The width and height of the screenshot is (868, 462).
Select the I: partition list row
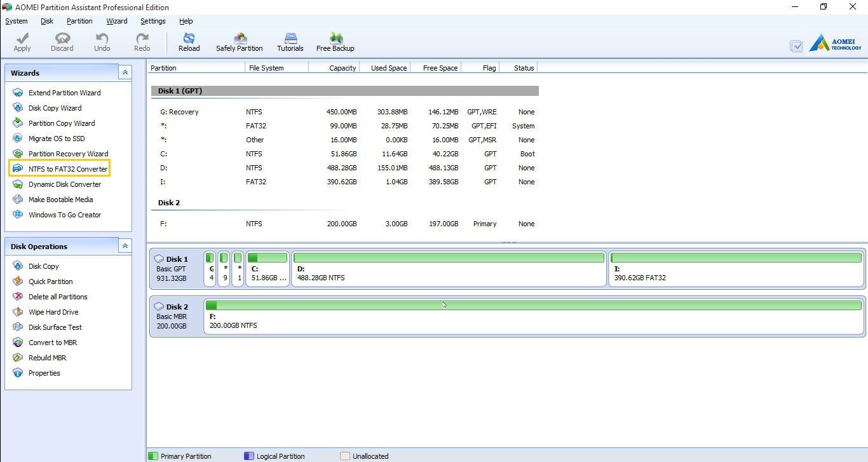pos(345,182)
